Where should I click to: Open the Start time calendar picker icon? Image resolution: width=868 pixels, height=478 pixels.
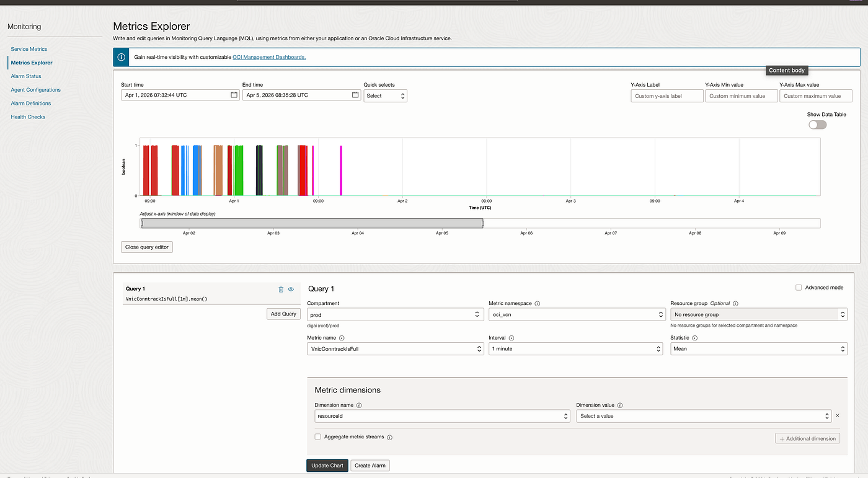click(234, 95)
